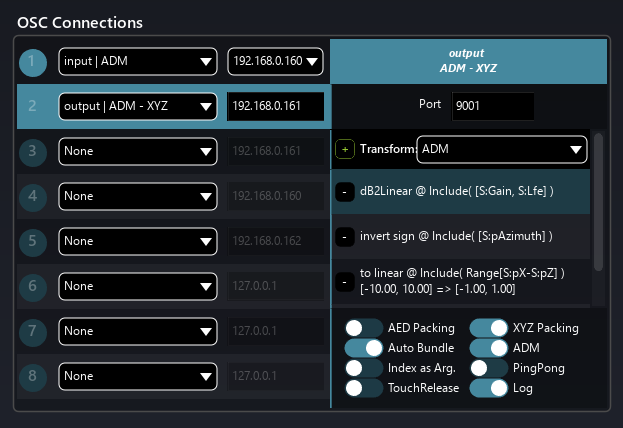
Task: Remove the invert sign transform
Action: pyautogui.click(x=344, y=236)
